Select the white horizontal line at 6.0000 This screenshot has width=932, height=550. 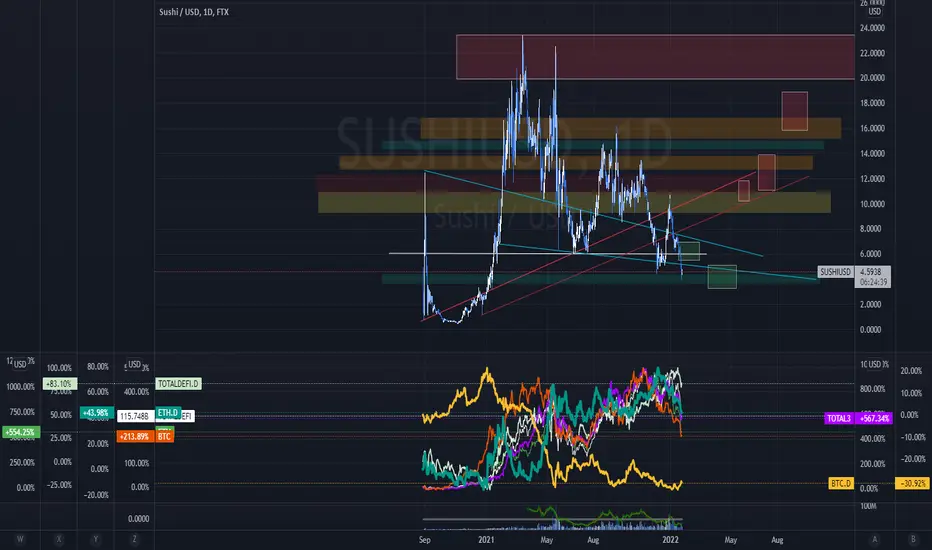[547, 254]
